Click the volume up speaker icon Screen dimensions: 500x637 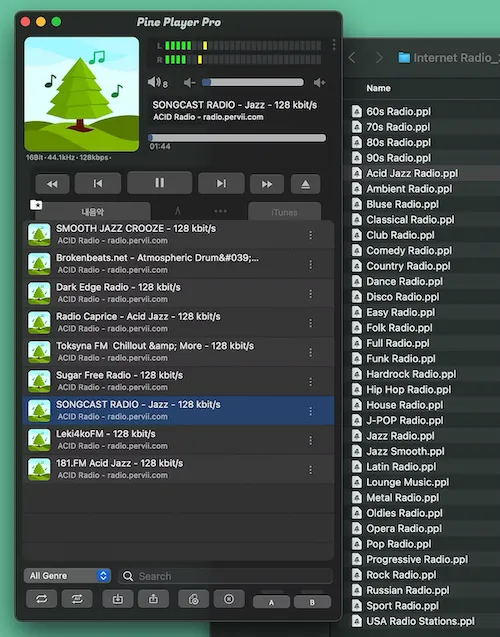point(320,83)
